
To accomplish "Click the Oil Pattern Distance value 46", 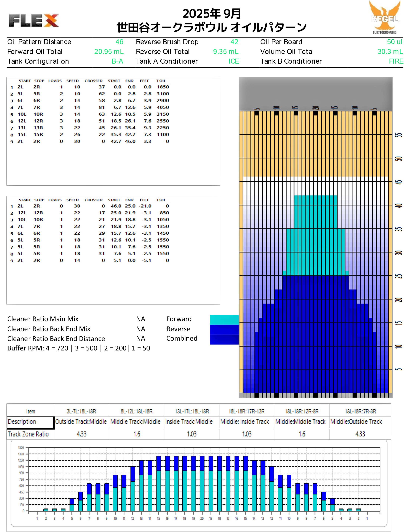I will [x=119, y=42].
